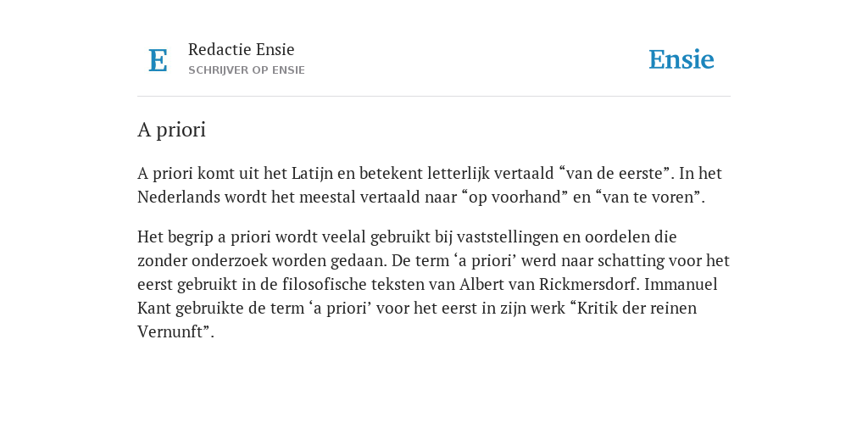Click the A priori article heading

(171, 130)
